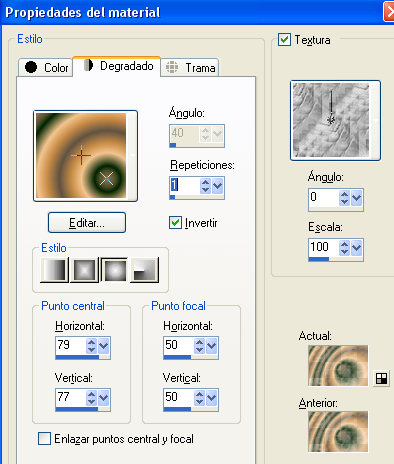Click the texture Ángulo spinner arrows
The width and height of the screenshot is (394, 464).
tap(344, 198)
